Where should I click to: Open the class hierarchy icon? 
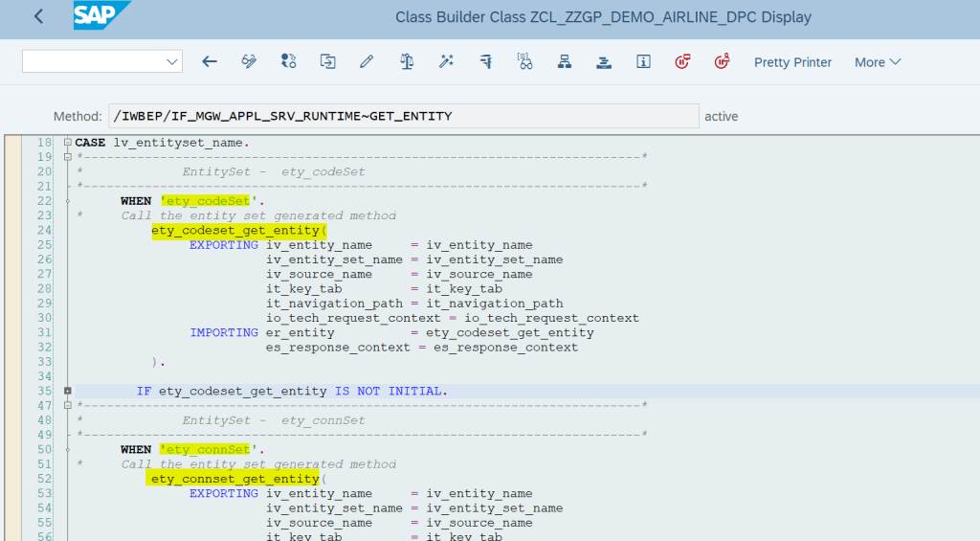(565, 61)
